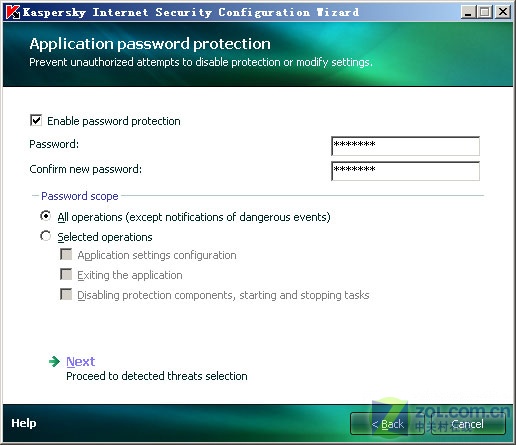Click into the Password field

pos(405,146)
